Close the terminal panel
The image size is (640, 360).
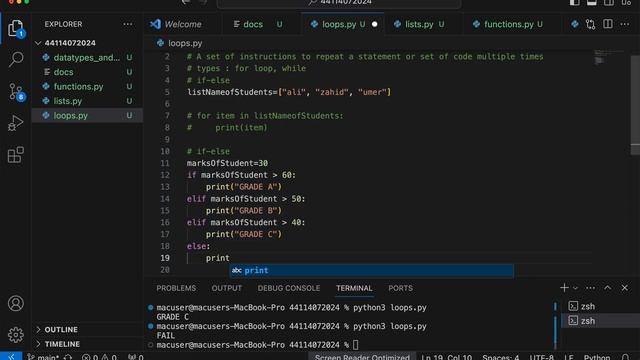(x=624, y=288)
